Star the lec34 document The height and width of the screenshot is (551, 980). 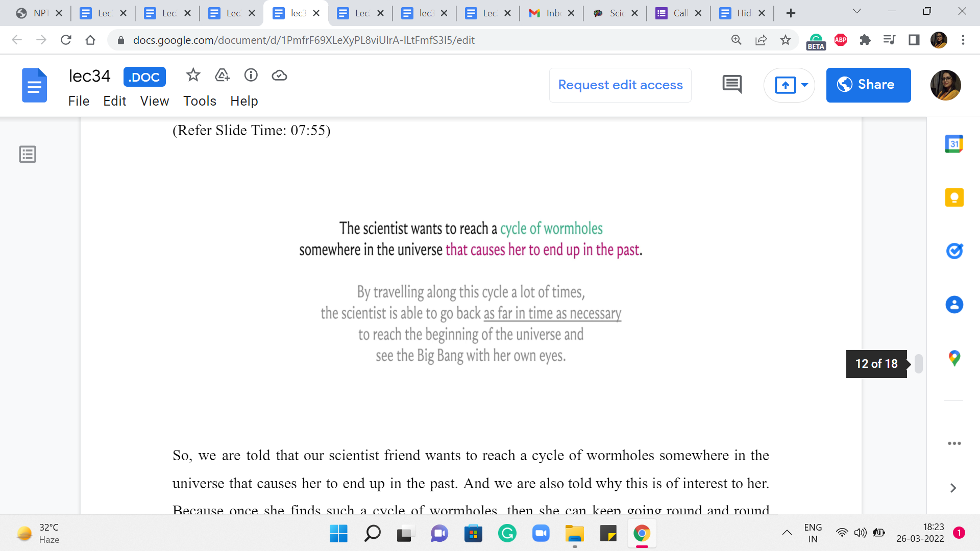coord(193,76)
